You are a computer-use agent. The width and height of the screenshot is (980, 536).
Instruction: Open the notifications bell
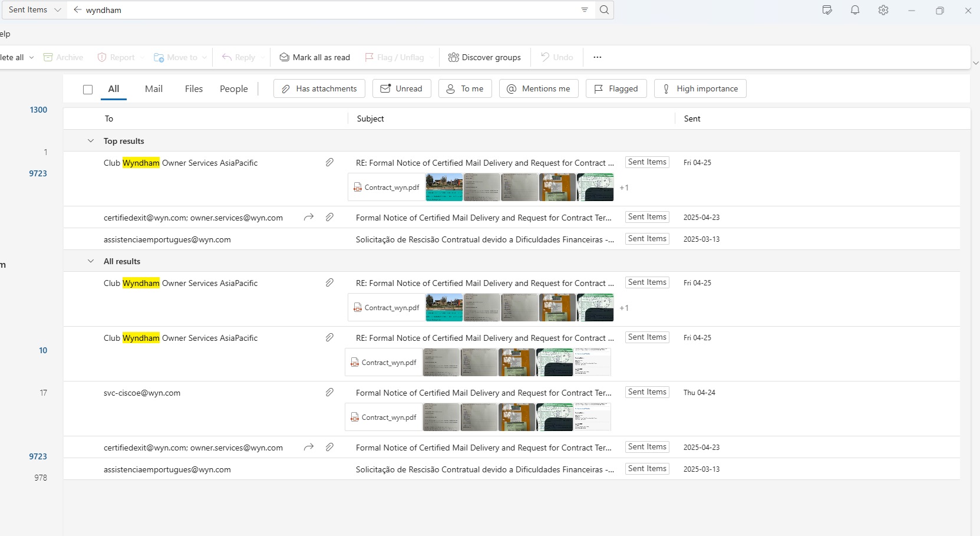(855, 10)
